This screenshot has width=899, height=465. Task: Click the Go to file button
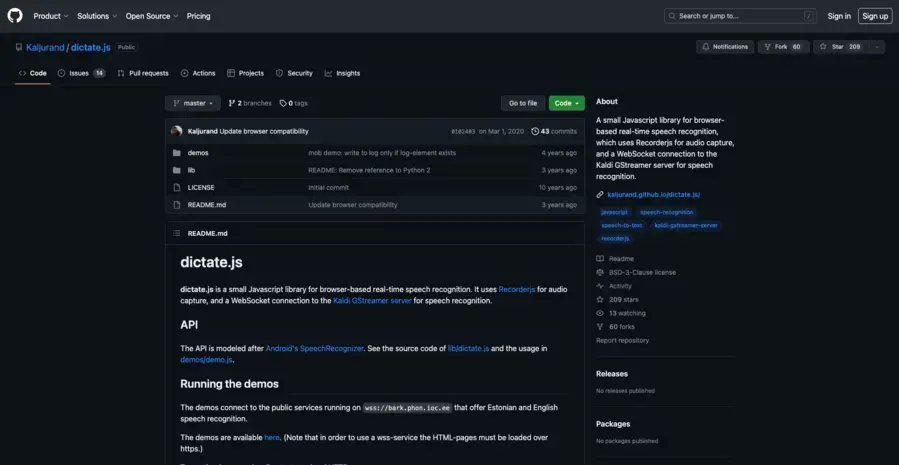[x=523, y=103]
